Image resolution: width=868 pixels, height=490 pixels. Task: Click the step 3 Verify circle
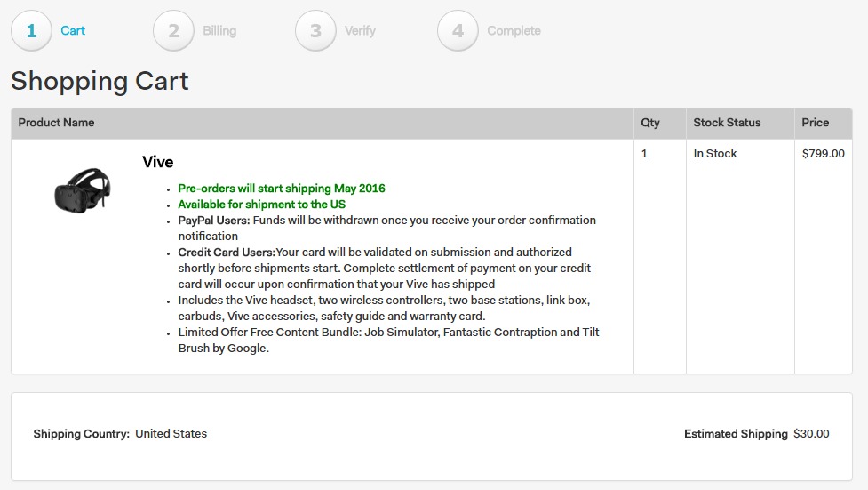click(x=316, y=31)
